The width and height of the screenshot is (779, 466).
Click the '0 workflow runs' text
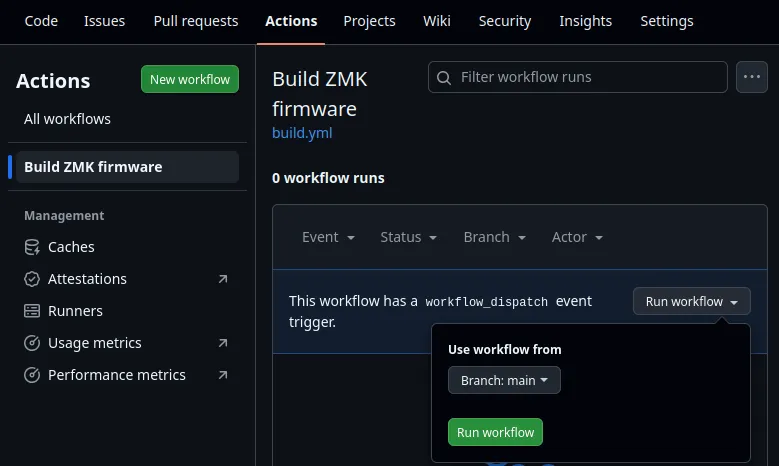[x=328, y=178]
